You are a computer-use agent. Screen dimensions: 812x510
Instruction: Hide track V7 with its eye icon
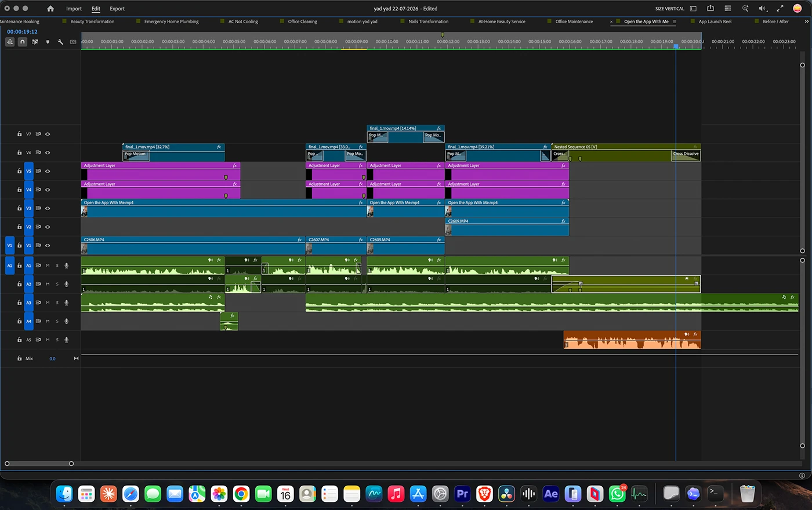tap(48, 134)
